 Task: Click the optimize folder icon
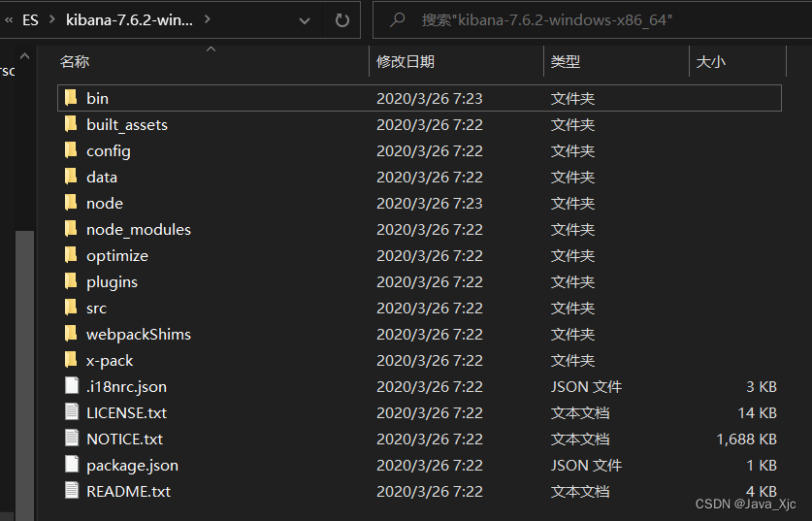71,255
